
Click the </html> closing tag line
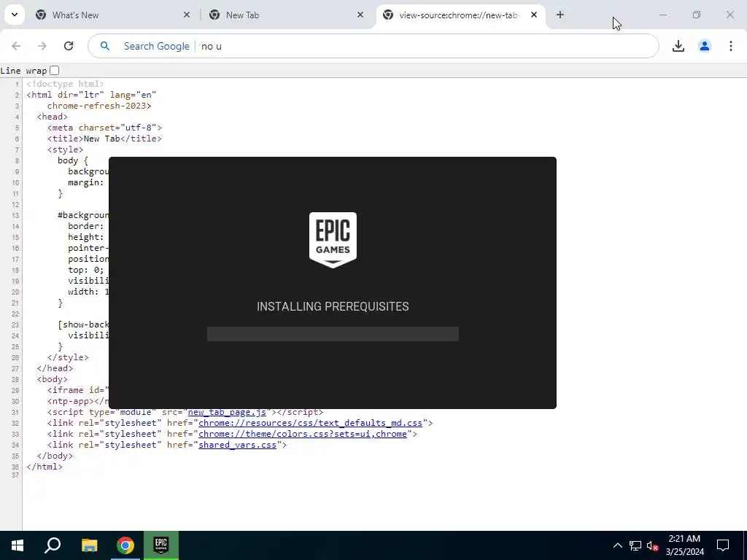coord(44,467)
